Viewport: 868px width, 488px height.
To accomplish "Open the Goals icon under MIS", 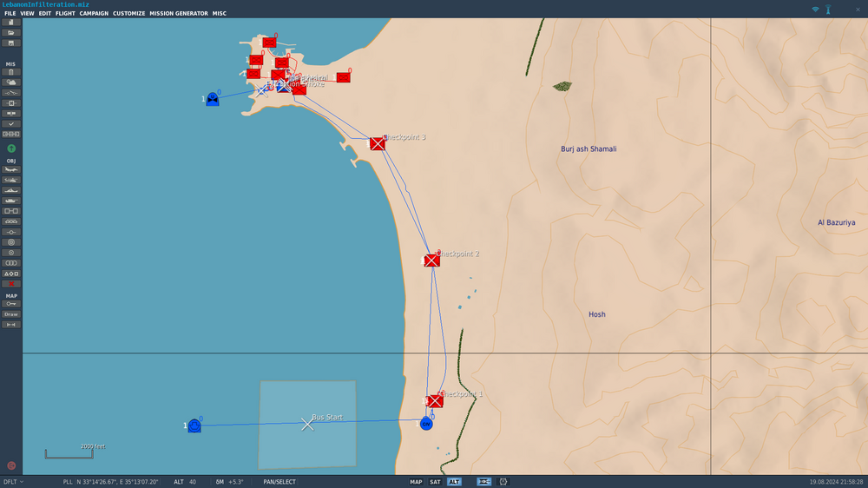I will click(x=11, y=103).
